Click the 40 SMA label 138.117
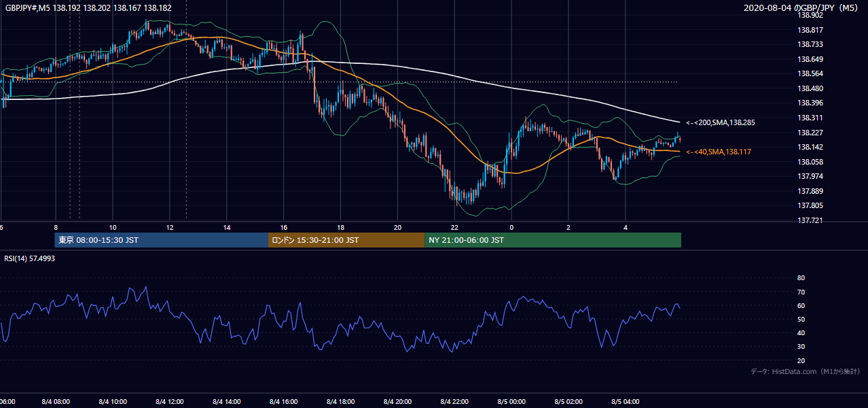 pos(719,152)
